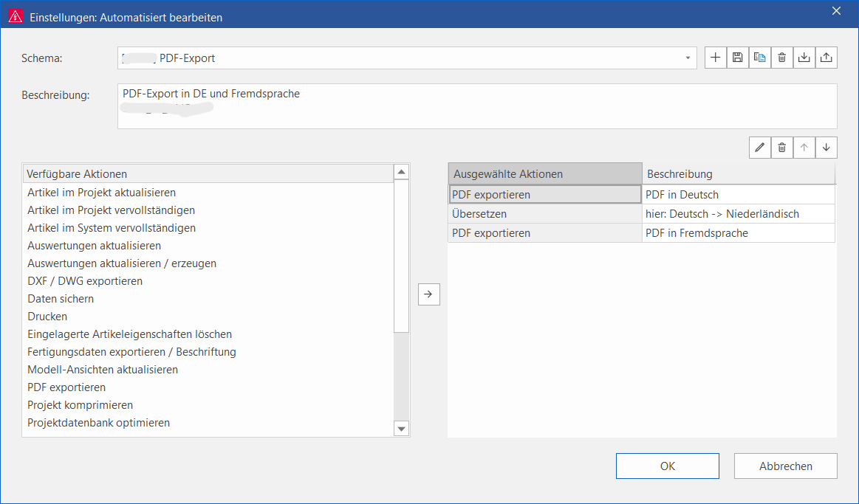The width and height of the screenshot is (859, 504).
Task: Move selected action up with up arrow
Action: pos(804,148)
